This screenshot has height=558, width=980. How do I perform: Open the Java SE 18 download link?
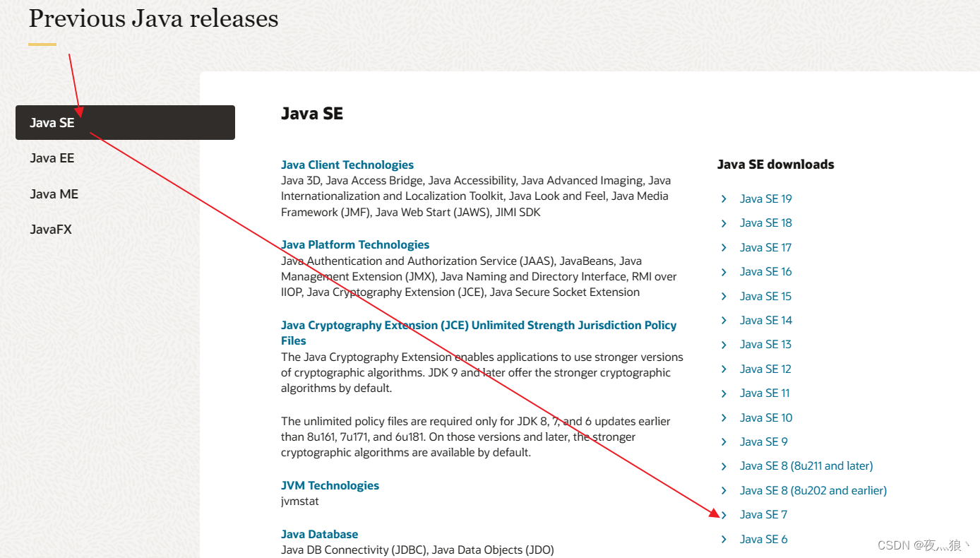[x=766, y=222]
